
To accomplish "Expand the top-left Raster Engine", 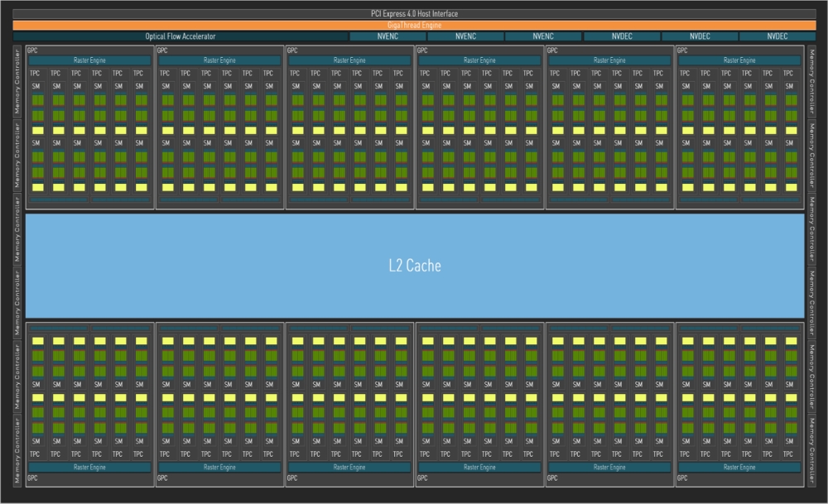I will point(89,60).
